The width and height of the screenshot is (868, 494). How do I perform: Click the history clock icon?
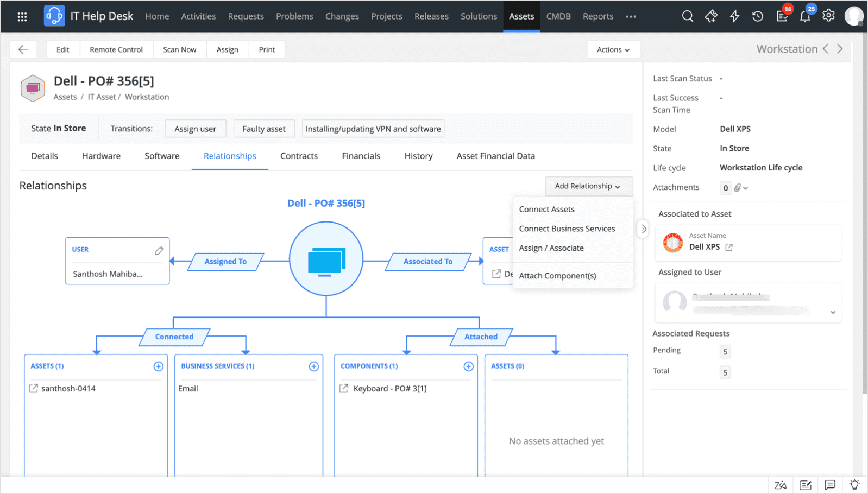[757, 16]
